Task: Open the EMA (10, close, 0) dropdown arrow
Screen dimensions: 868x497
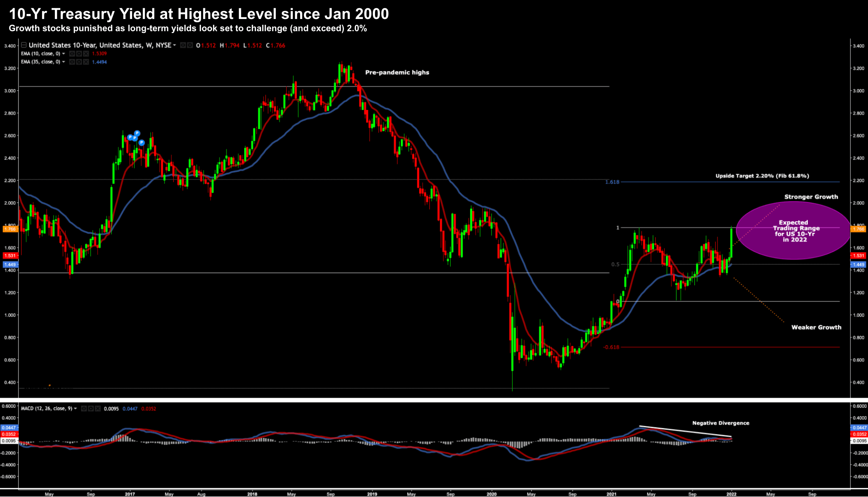Action: coord(63,53)
